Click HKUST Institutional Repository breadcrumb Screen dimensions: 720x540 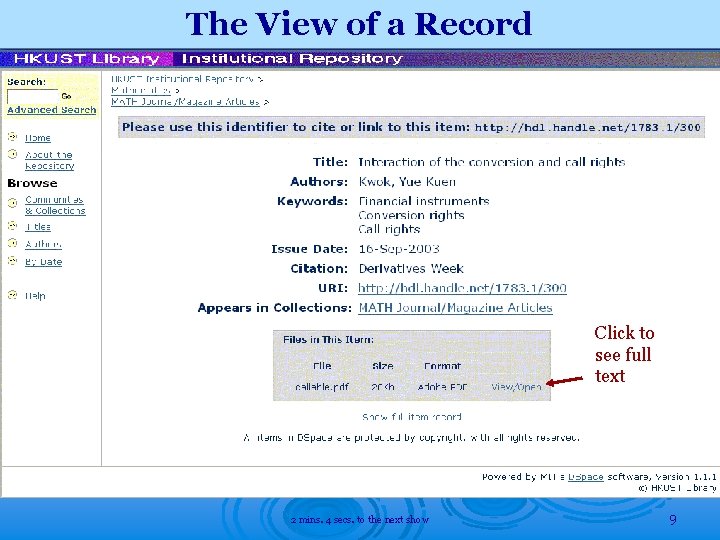tap(183, 79)
